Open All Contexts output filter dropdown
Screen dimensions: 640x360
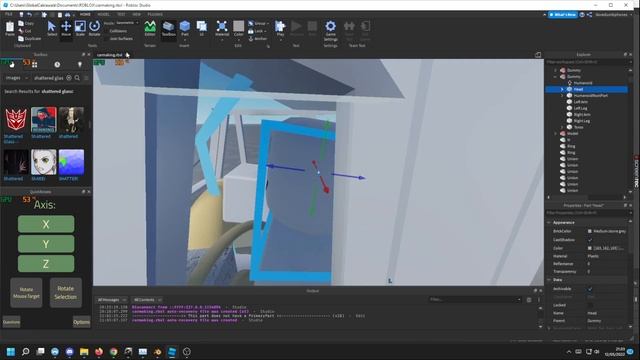pyautogui.click(x=147, y=300)
